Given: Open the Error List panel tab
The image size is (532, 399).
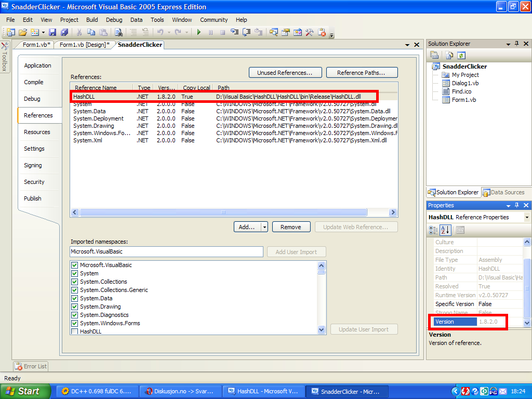Looking at the screenshot, I should [31, 366].
